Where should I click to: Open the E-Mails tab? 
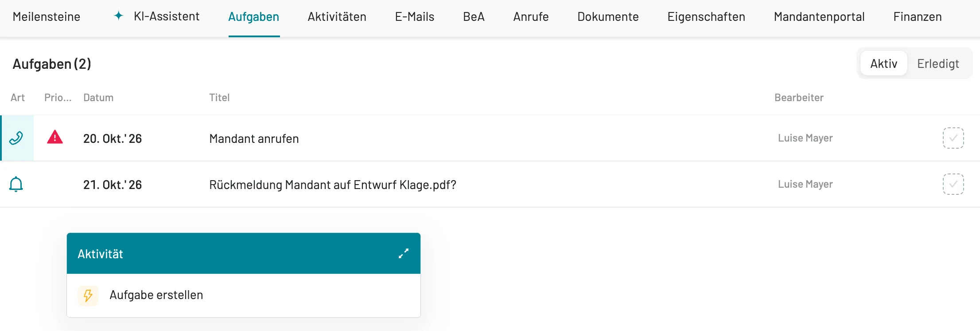pos(415,17)
